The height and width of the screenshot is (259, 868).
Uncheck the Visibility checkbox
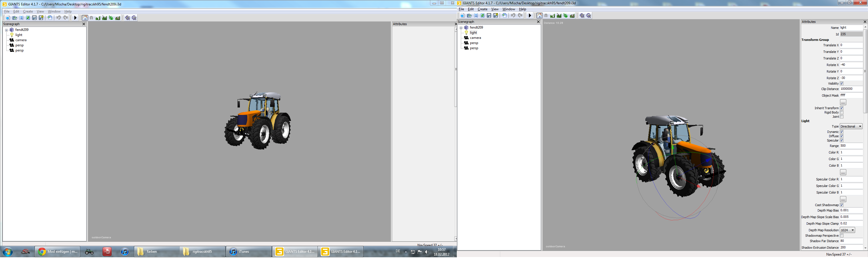[x=842, y=84]
